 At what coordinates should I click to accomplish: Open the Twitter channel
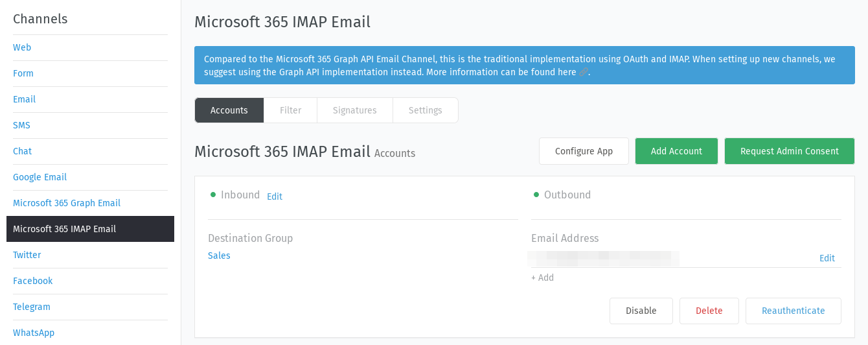pos(27,255)
